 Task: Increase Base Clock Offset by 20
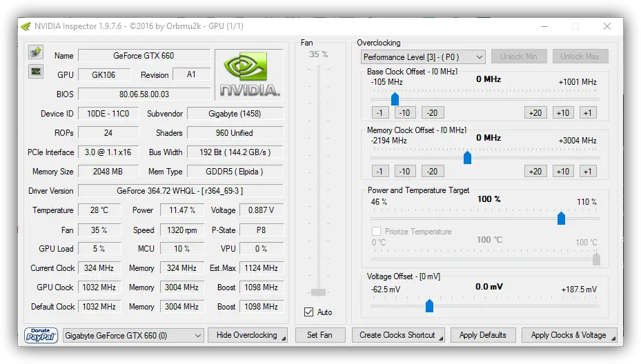[x=535, y=113]
